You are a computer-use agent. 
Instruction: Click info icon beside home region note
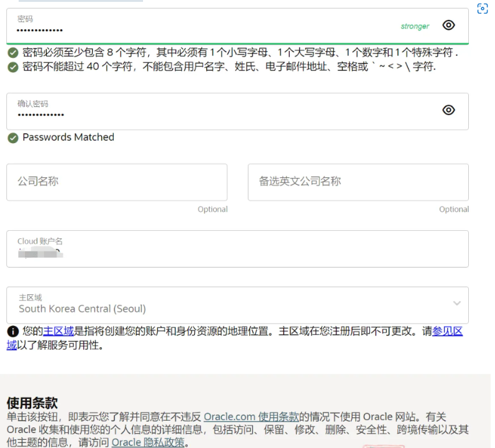point(12,332)
